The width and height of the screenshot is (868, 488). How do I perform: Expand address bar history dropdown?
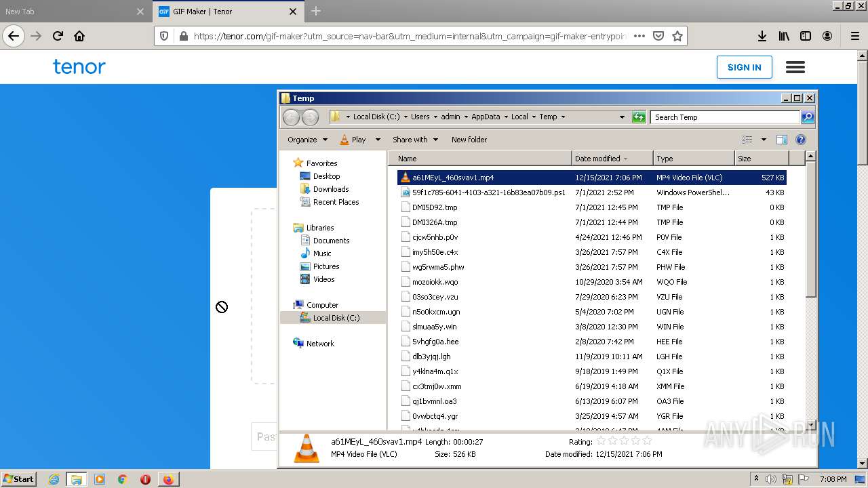pos(622,117)
